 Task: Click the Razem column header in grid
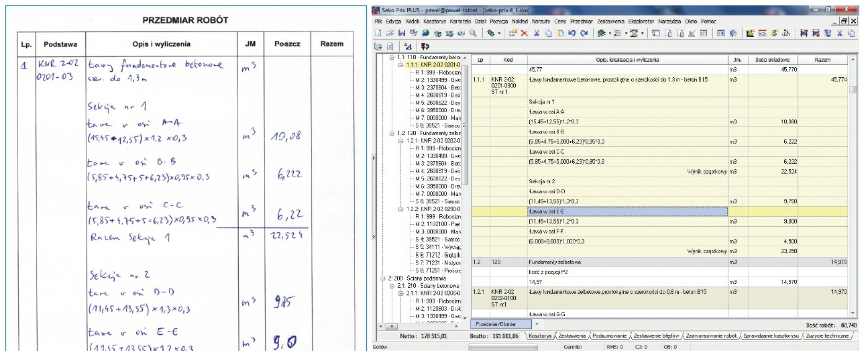[x=822, y=60]
